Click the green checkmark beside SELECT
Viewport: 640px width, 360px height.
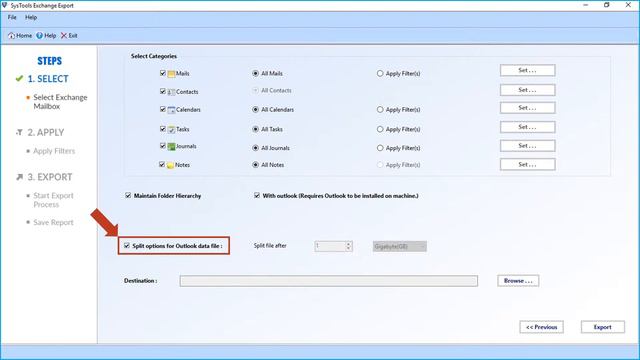[x=19, y=78]
